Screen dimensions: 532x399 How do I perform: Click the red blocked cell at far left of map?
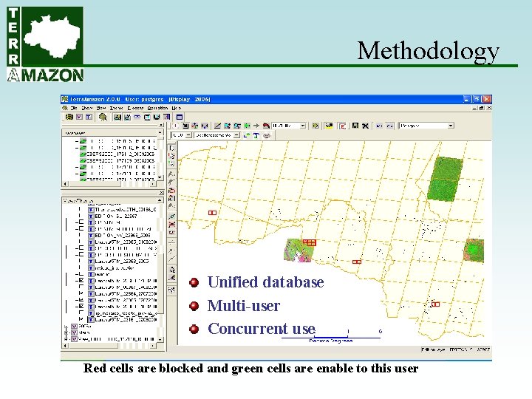click(212, 213)
